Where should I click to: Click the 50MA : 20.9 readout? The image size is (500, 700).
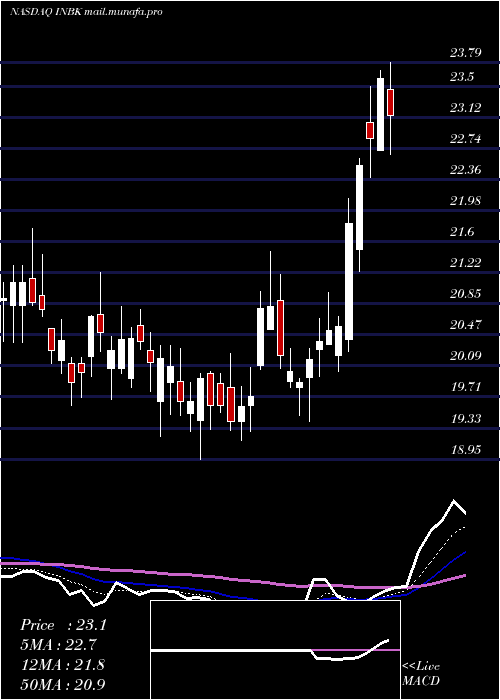point(63,684)
